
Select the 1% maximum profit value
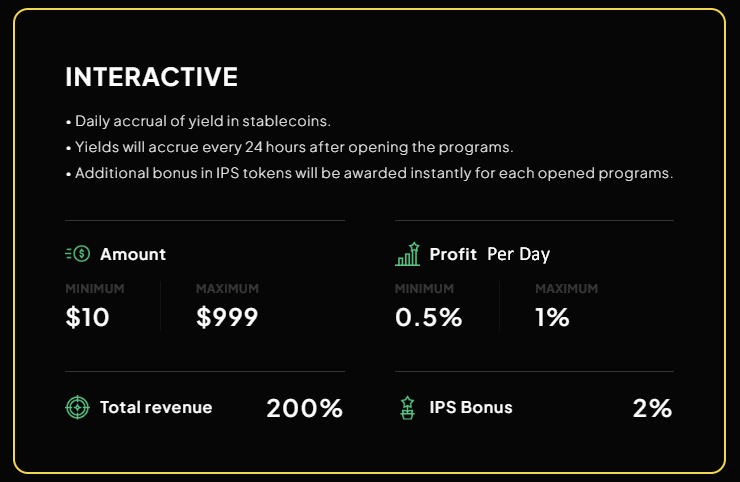click(552, 318)
